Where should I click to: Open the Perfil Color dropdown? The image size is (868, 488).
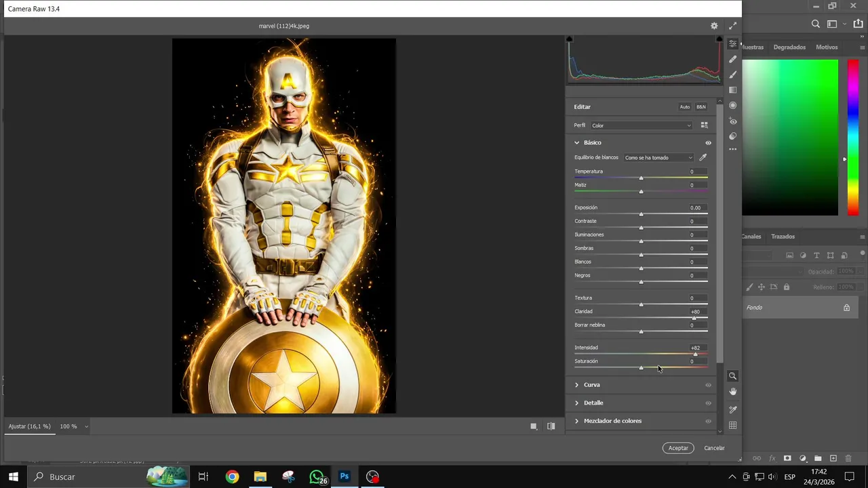click(642, 125)
